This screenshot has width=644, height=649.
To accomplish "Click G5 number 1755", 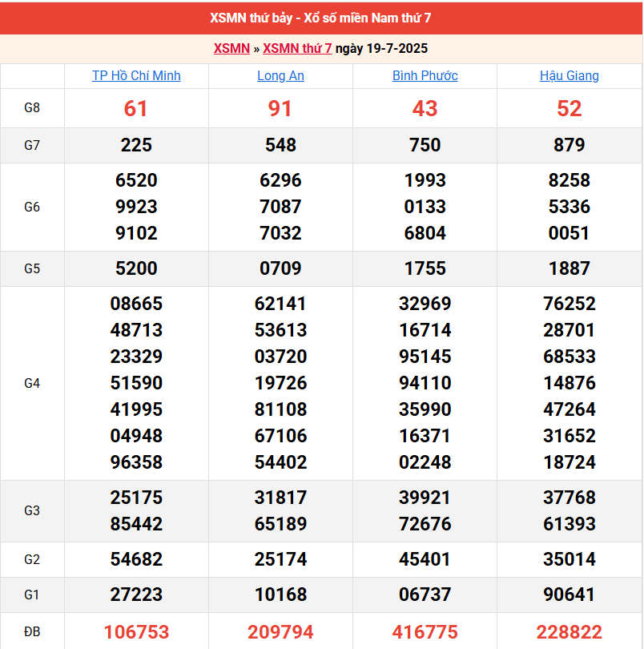I will 425,268.
